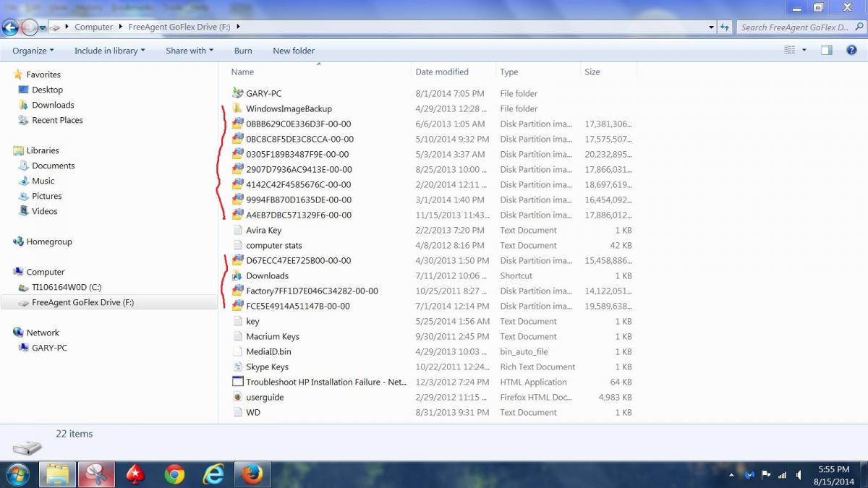868x488 pixels.
Task: Open Desktop in Favorites
Action: [47, 90]
